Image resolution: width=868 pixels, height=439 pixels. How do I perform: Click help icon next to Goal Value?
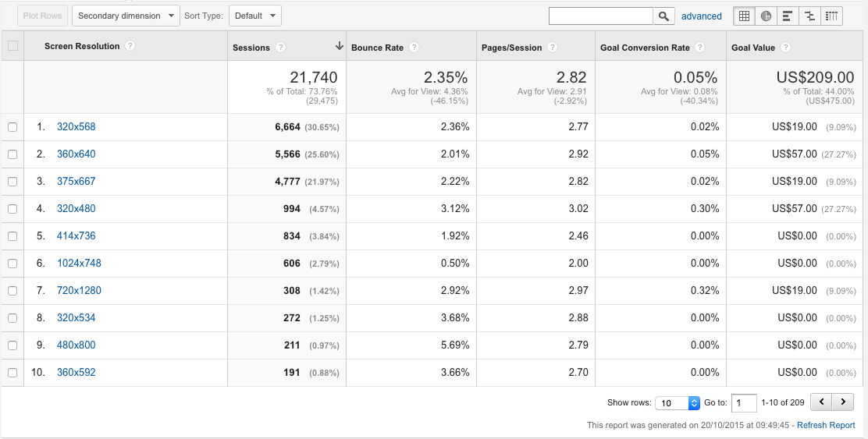[785, 48]
